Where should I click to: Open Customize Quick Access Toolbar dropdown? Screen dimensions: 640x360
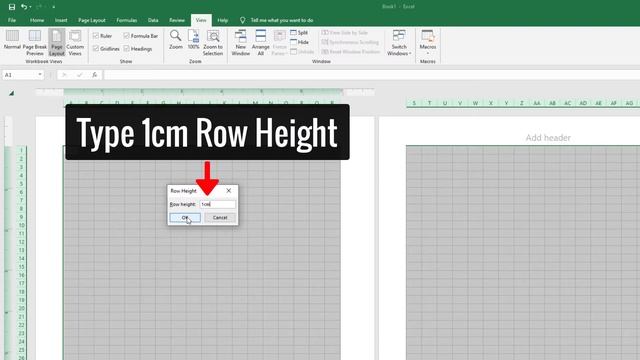pos(53,7)
